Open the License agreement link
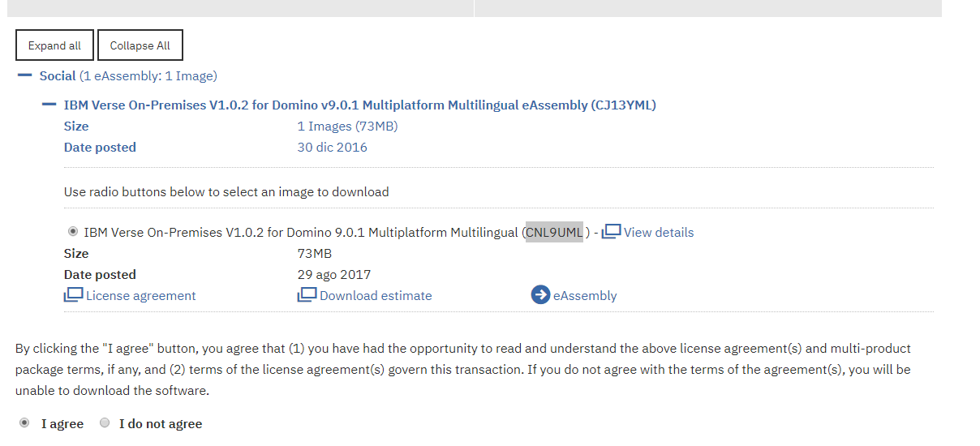 pyautogui.click(x=141, y=296)
